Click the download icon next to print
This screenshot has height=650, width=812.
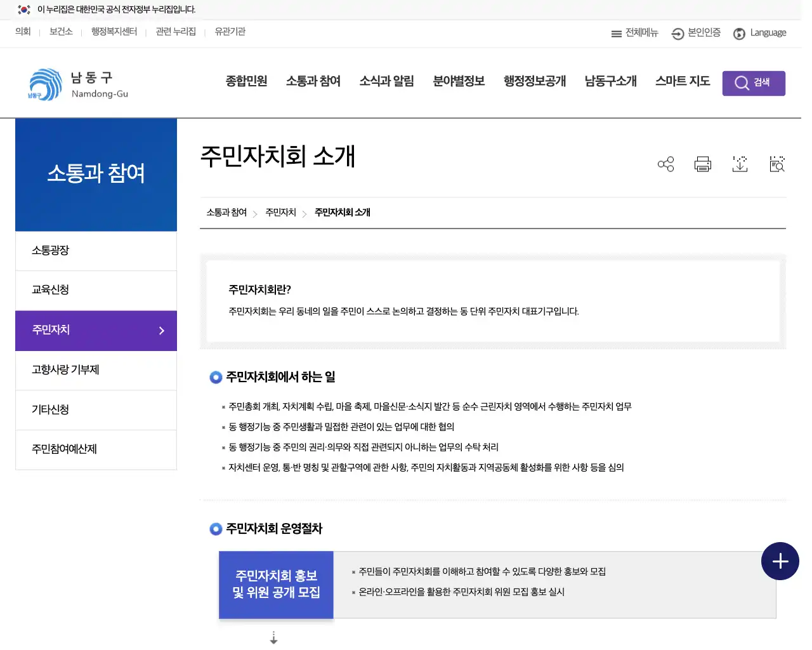click(x=740, y=164)
